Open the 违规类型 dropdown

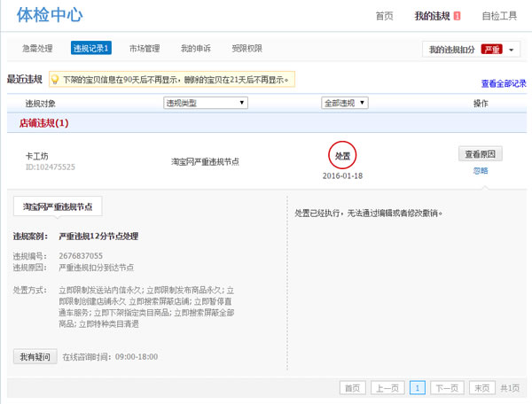coord(205,104)
